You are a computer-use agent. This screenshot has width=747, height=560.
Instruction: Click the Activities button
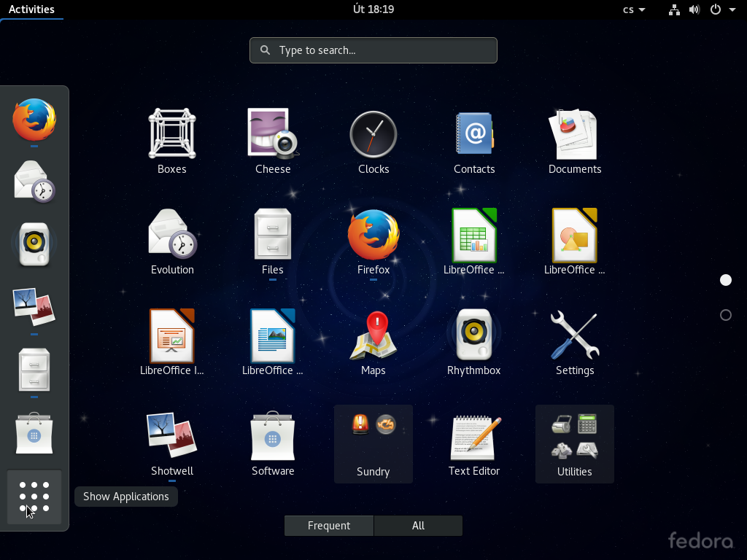click(x=31, y=9)
